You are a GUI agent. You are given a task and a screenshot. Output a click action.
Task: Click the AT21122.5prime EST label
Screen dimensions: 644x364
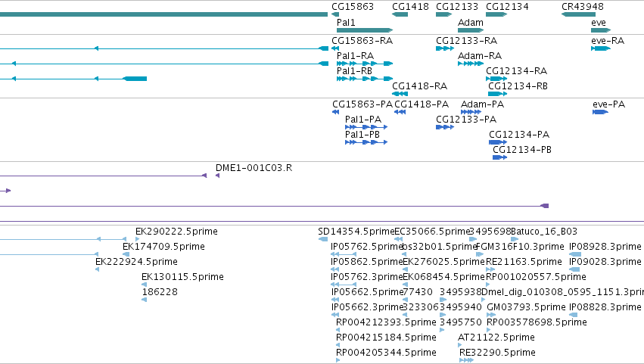[x=496, y=338]
